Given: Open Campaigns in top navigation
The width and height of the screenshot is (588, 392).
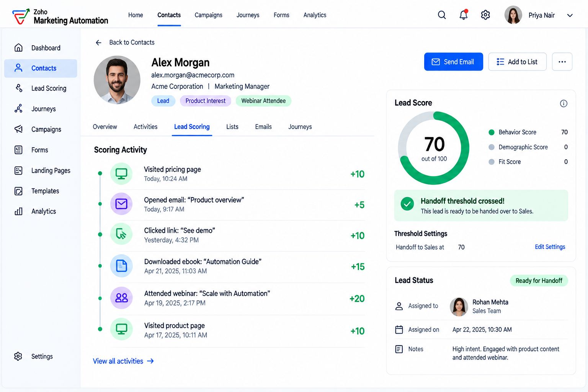Looking at the screenshot, I should [208, 15].
